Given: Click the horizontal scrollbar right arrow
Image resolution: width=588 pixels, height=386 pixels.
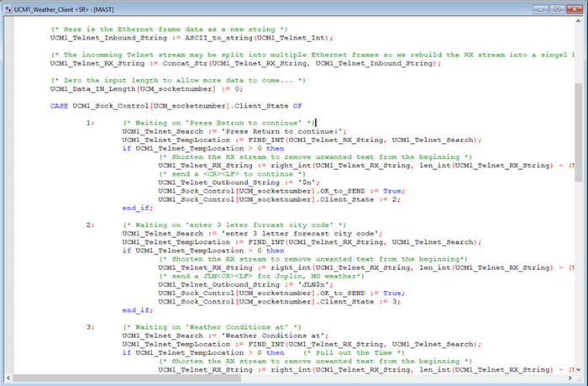Looking at the screenshot, I should (x=570, y=378).
